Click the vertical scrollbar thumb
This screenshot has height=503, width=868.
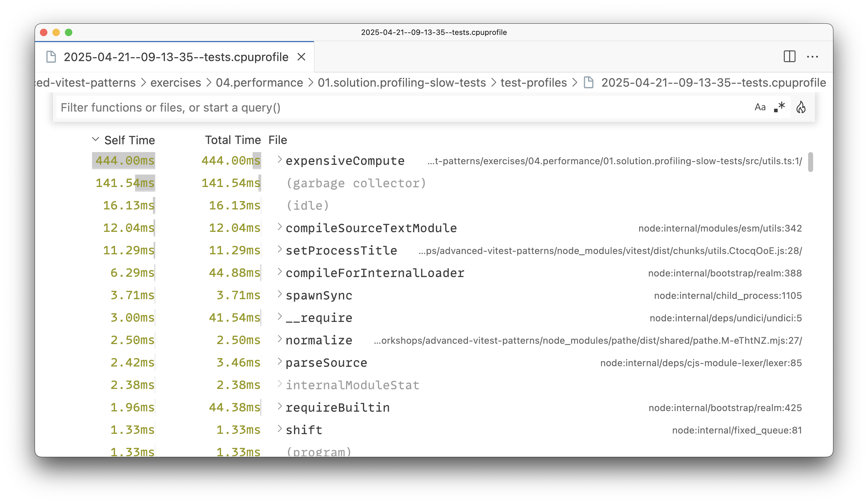(811, 162)
